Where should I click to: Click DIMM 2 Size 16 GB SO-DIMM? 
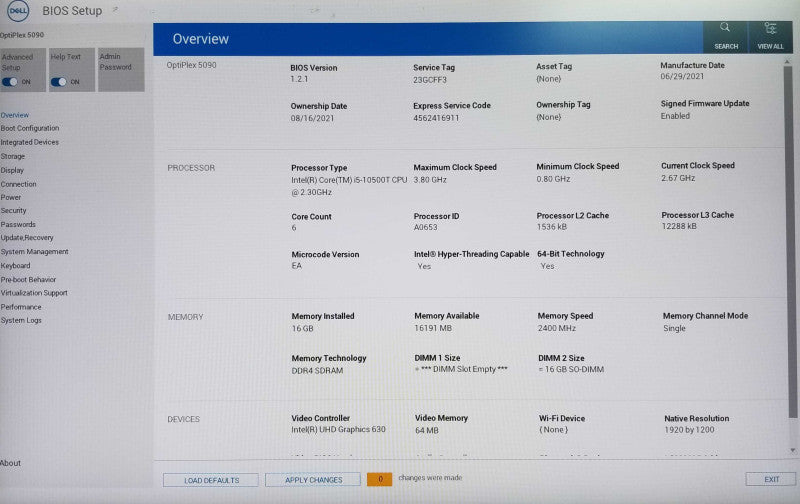point(571,369)
